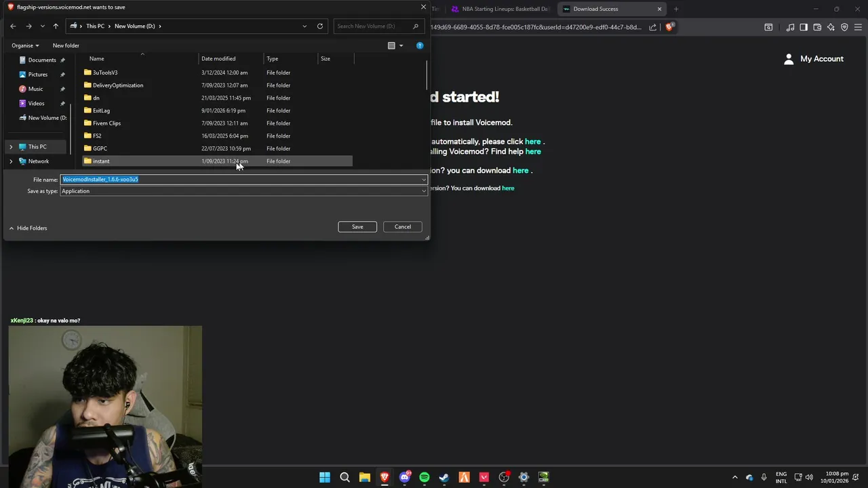
Task: Select the FS2 folder
Action: click(x=217, y=136)
